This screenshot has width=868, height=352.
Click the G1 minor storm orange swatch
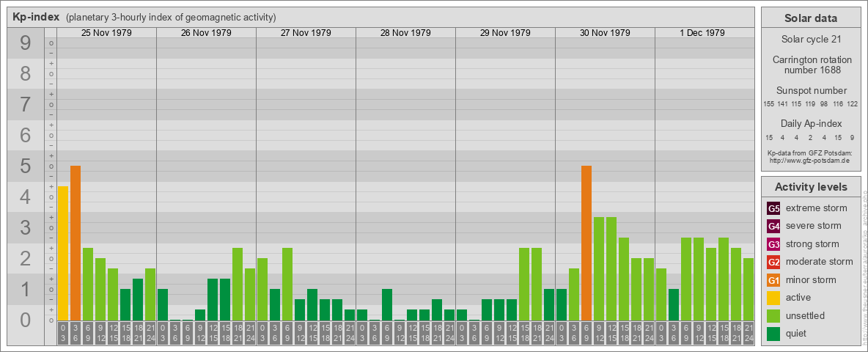(x=773, y=280)
